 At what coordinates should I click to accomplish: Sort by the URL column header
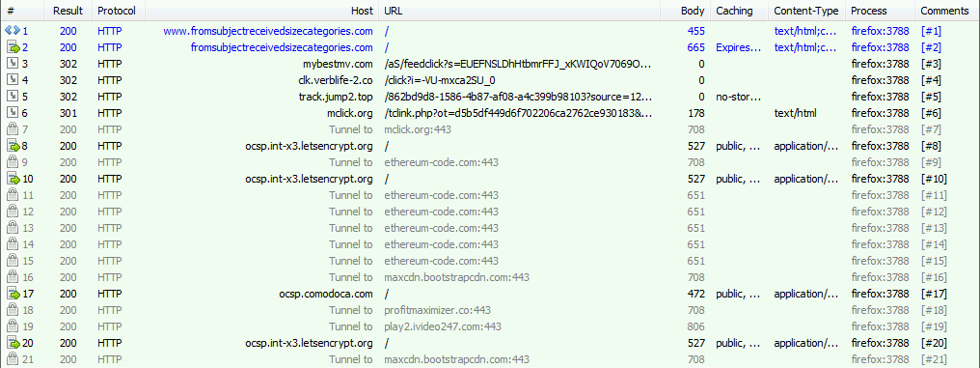pyautogui.click(x=520, y=11)
